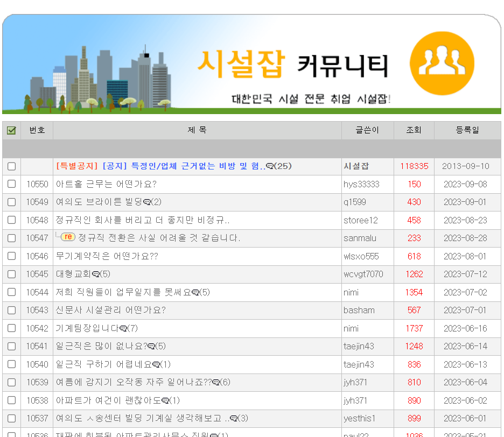The height and width of the screenshot is (437, 504).
Task: Click the 번호 column header
Action: tap(37, 130)
